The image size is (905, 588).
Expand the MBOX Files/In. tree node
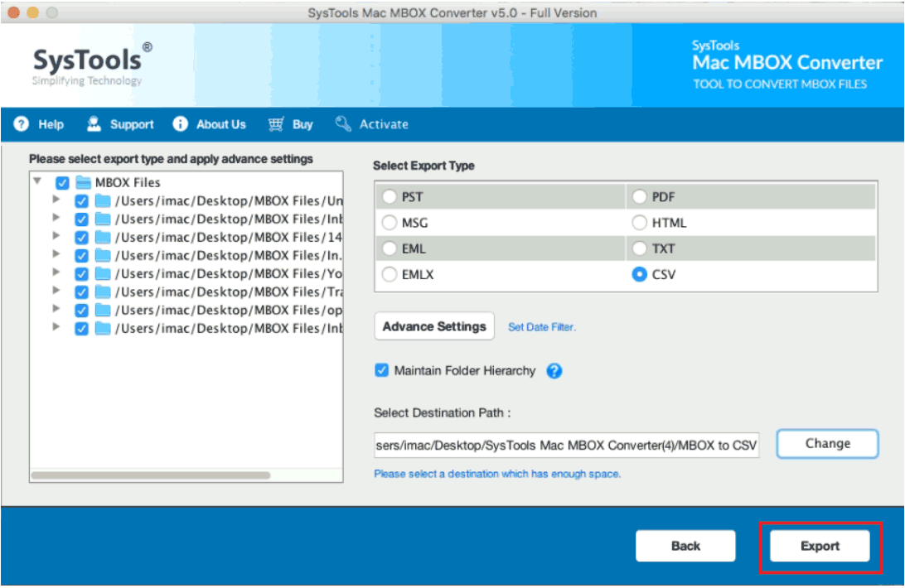tap(56, 254)
